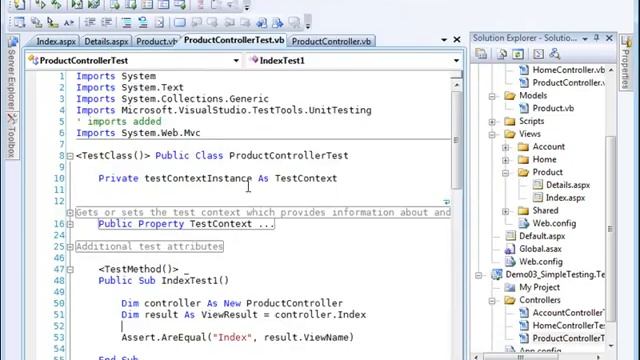This screenshot has width=640, height=360.
Task: Click Solution Explorer scrollbar down arrow
Action: tap(611, 346)
